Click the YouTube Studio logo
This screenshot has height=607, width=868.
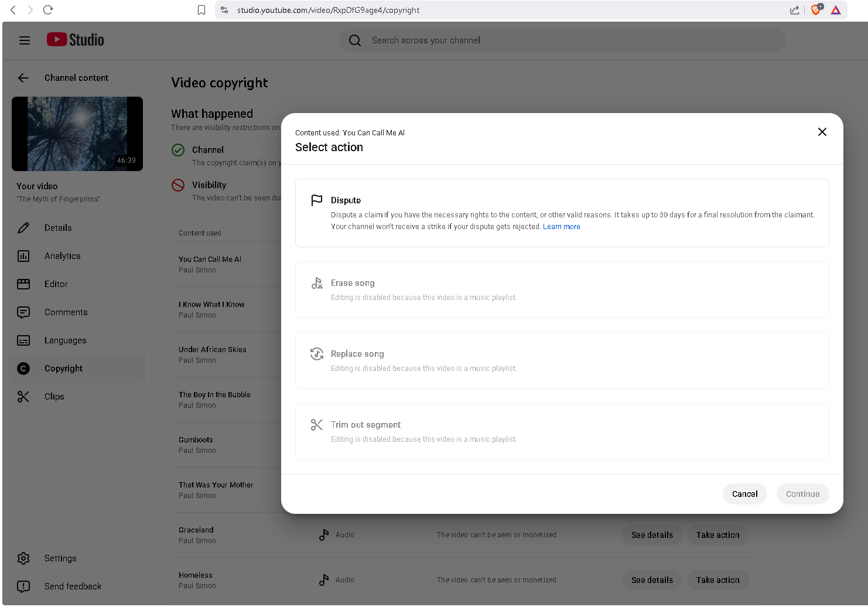(x=76, y=40)
